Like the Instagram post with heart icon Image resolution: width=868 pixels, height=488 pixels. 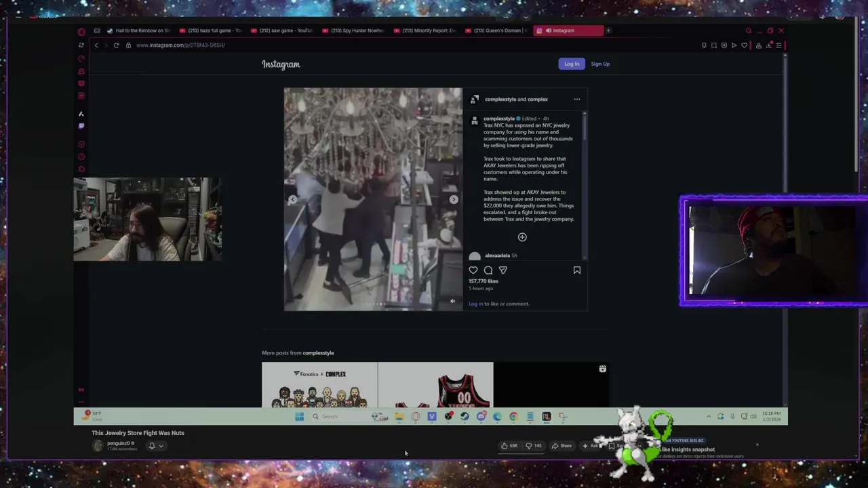(x=473, y=270)
